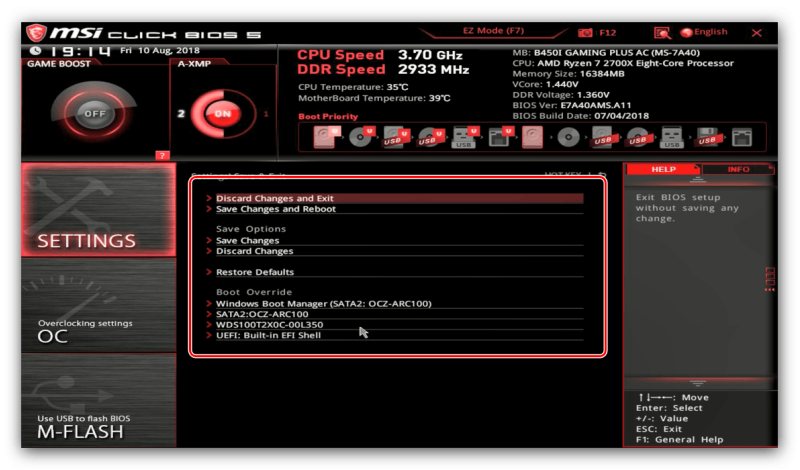Click the CPU Speed 3.70 GHz readout
Screen dimensions: 800x470
(380, 55)
